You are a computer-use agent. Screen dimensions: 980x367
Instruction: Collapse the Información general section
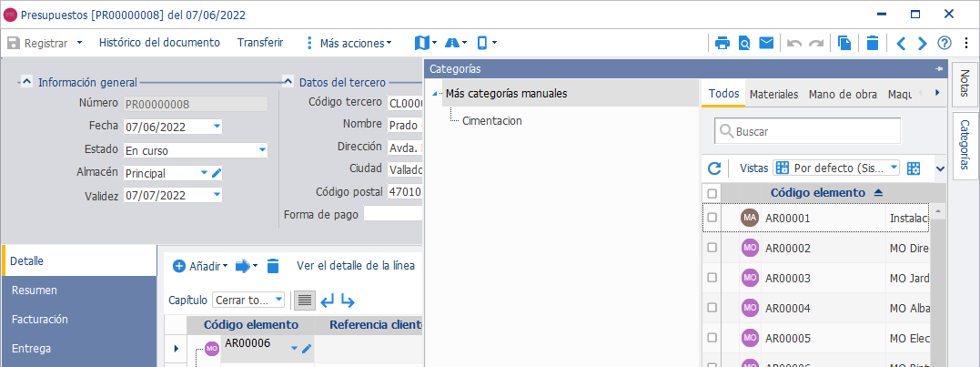point(27,81)
